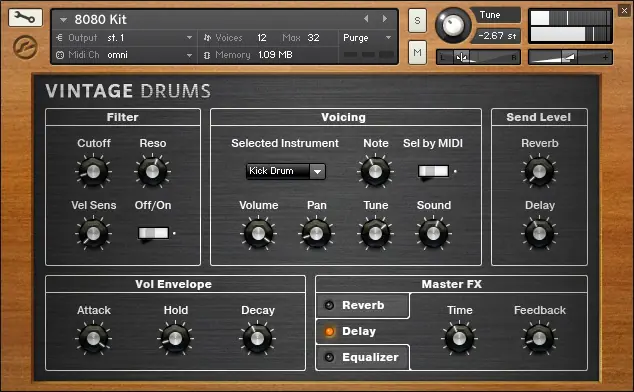The width and height of the screenshot is (634, 392).
Task: Toggle the Filter Off/On switch
Action: point(153,233)
